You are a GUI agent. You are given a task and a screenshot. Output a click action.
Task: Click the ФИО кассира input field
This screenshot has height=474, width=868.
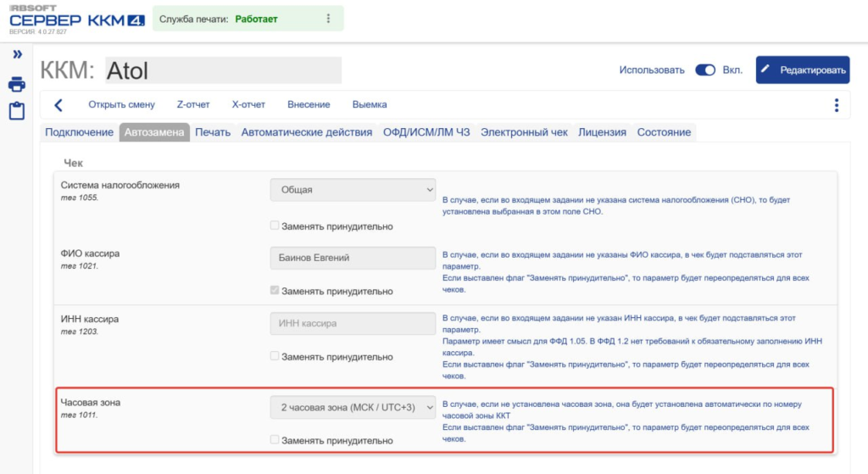(353, 258)
